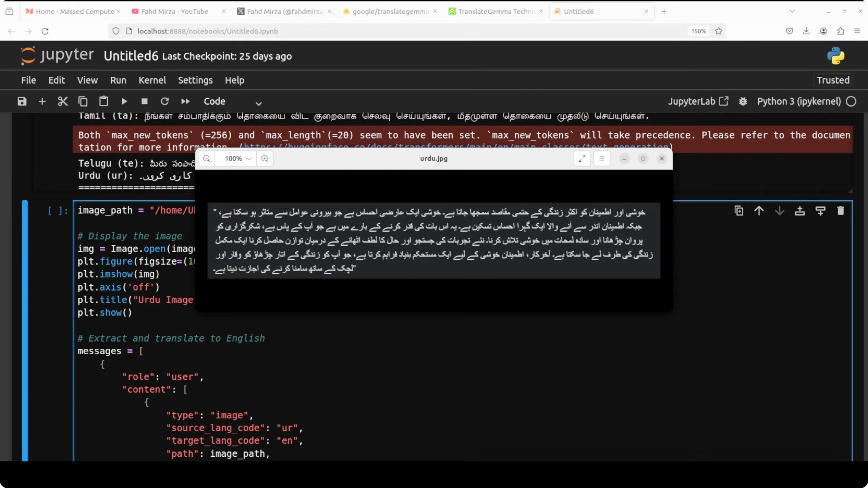Open the Kernel menu
The height and width of the screenshot is (488, 868).
152,80
